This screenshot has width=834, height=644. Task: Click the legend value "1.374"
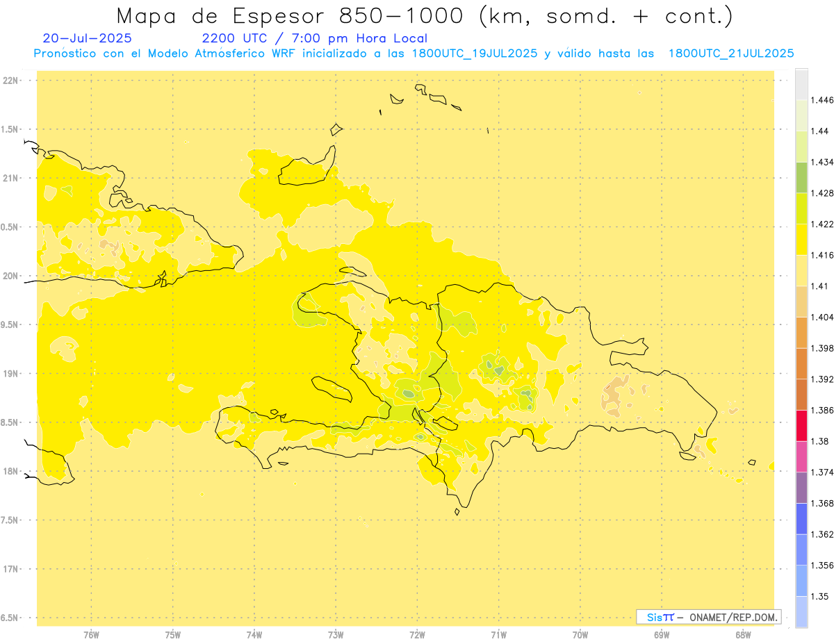(822, 472)
